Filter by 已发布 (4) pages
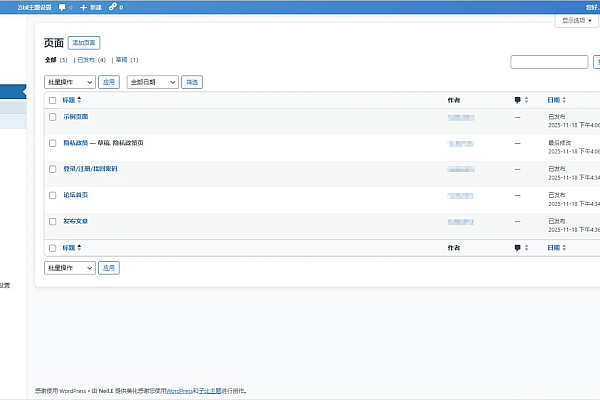600x400 pixels. point(91,60)
